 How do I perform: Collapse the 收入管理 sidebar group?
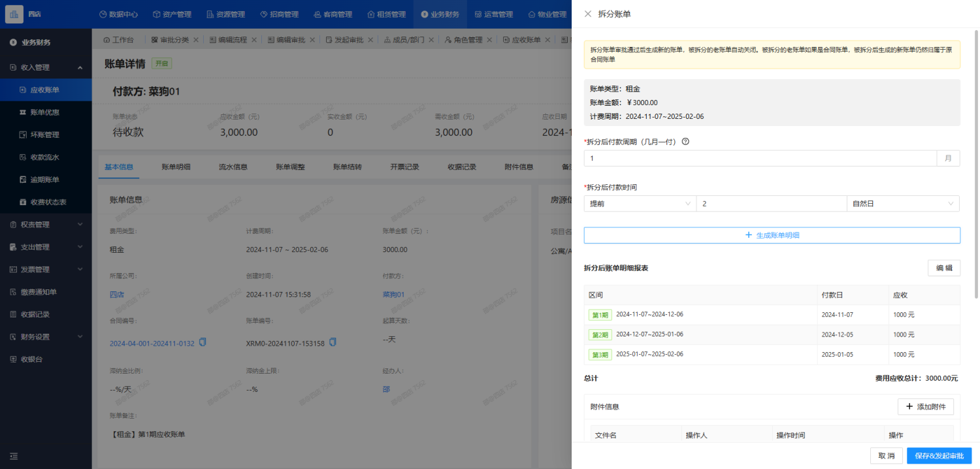click(46, 67)
